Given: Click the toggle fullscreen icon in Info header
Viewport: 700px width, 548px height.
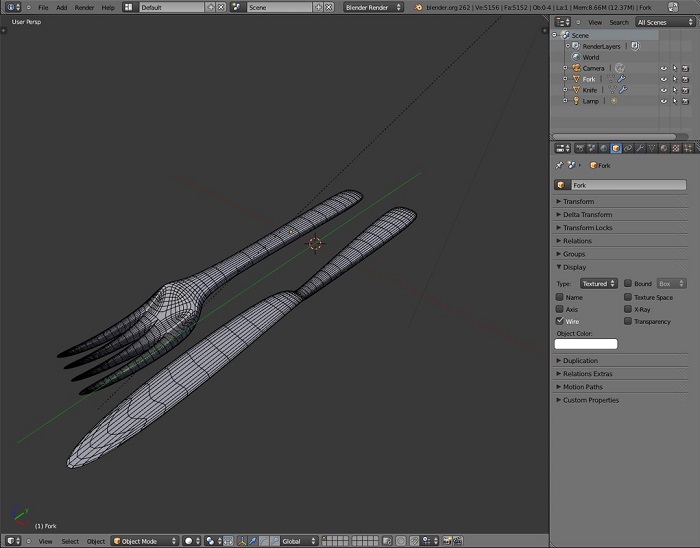Looking at the screenshot, I should coord(673,7).
